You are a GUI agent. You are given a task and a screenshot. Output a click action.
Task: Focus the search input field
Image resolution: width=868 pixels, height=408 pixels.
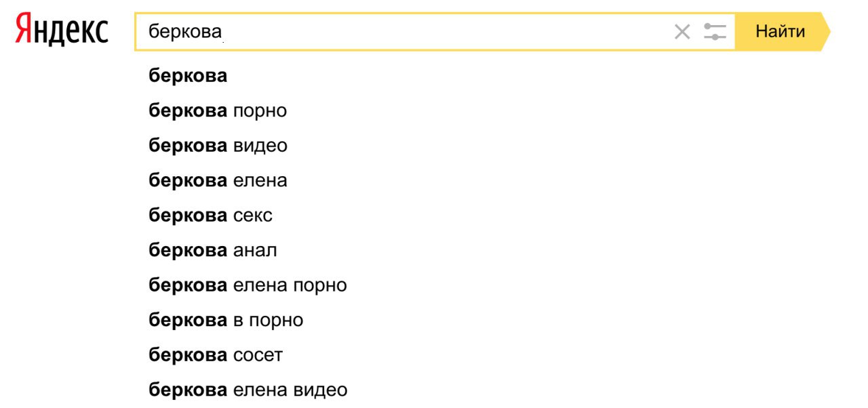coord(435,31)
